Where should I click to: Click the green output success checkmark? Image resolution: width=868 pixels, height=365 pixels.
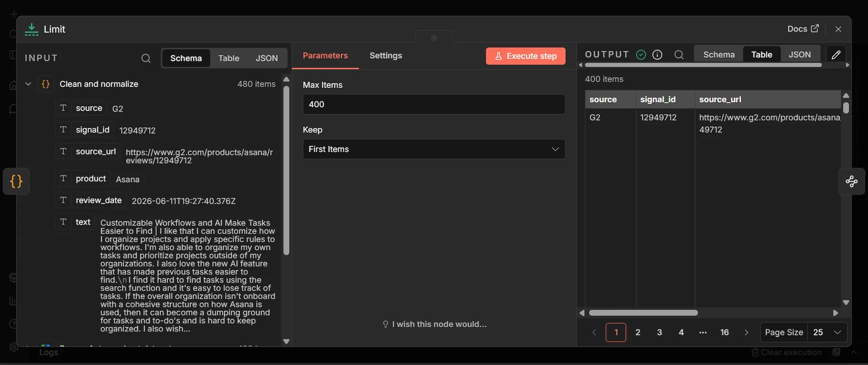[x=641, y=55]
